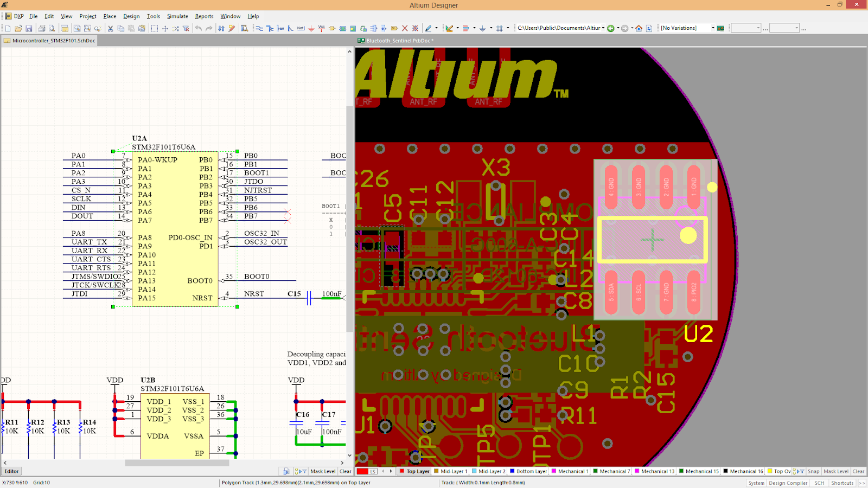Expand the power sources dropdown arrow
868x488 pixels.
point(491,28)
